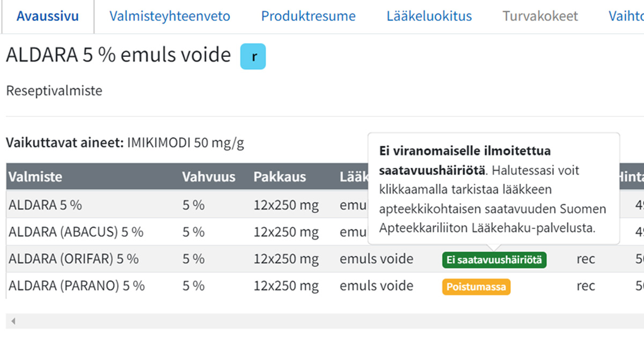This screenshot has height=338, width=644.
Task: Click the Hinta column header at the table edge
Action: point(631,176)
